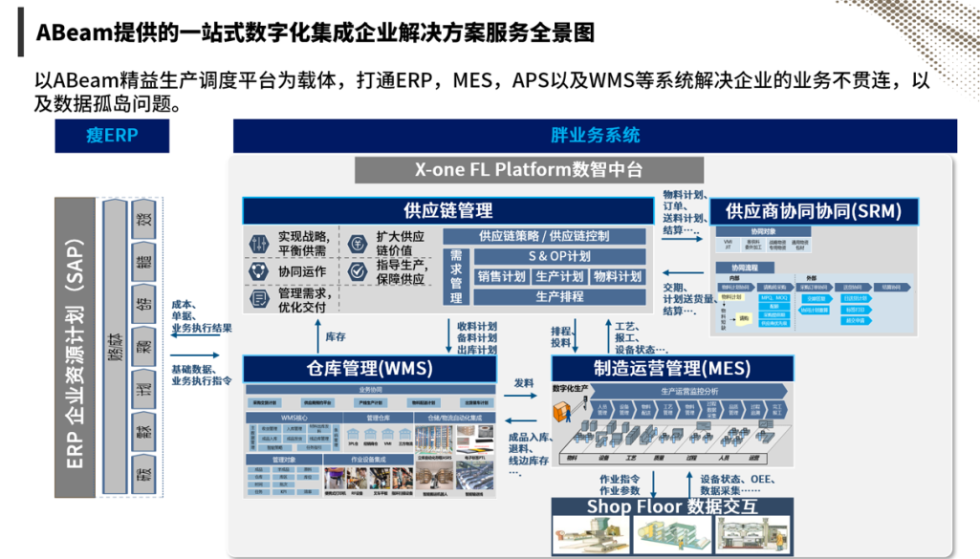Click the 物料计划 box in supply chain
Viewport: 980px width, 559px height.
[618, 277]
